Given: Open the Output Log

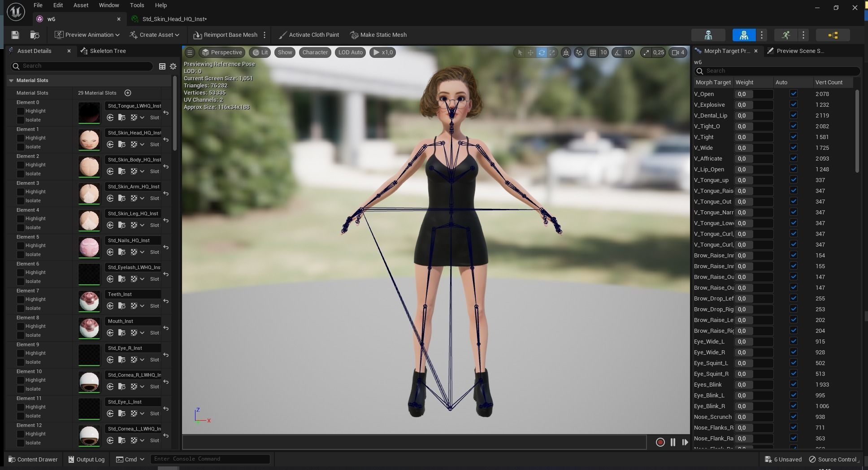Looking at the screenshot, I should [x=87, y=459].
